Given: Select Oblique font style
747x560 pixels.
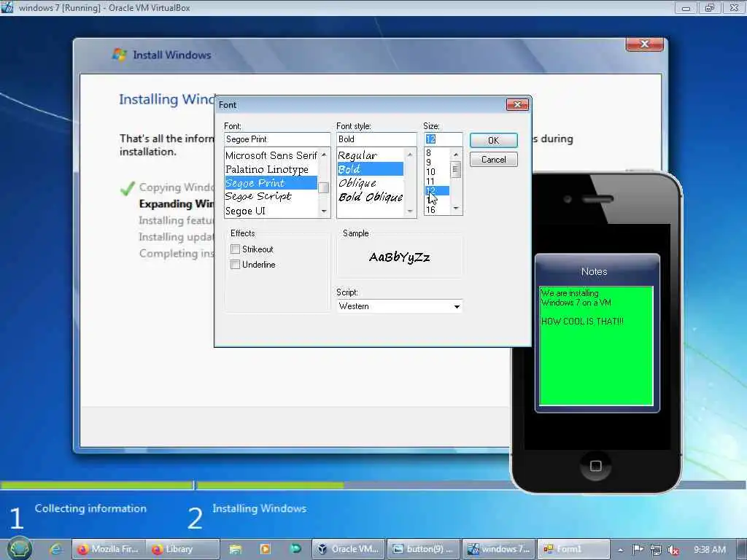Looking at the screenshot, I should (371, 183).
